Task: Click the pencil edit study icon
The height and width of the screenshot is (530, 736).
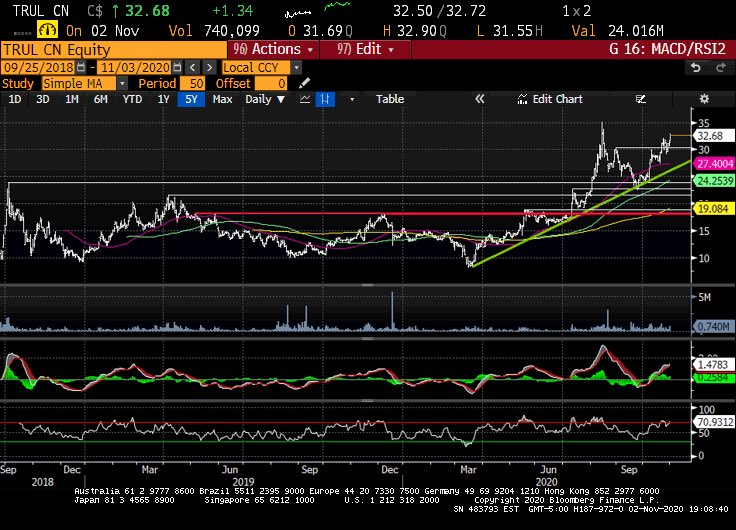Action: [304, 84]
